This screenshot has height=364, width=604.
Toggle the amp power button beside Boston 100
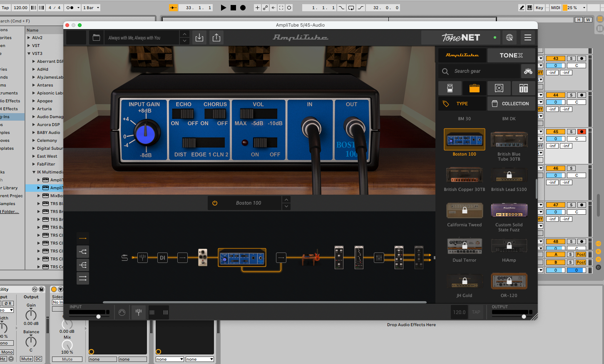click(215, 203)
